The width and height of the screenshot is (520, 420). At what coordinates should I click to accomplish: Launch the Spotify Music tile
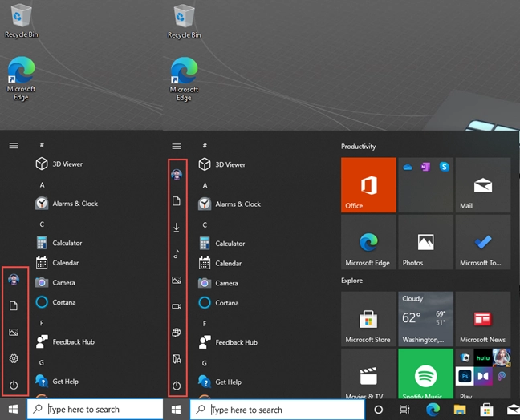(425, 374)
